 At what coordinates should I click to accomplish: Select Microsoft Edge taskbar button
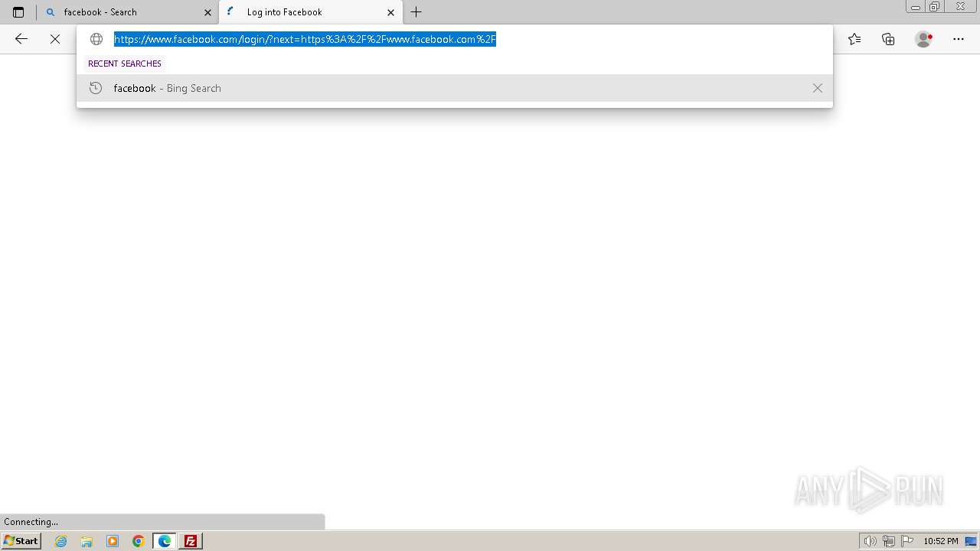tap(165, 541)
